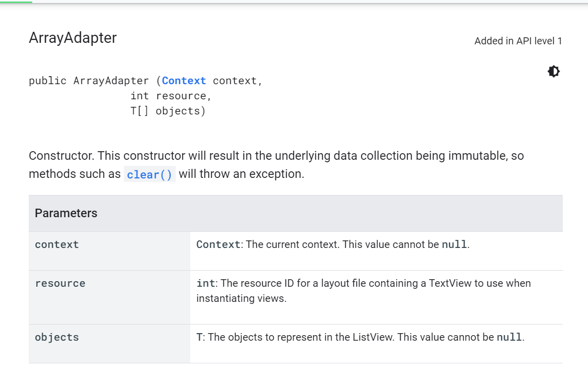Click the ArrayAdapter heading
Screen dimensions: 588x381
pos(72,38)
